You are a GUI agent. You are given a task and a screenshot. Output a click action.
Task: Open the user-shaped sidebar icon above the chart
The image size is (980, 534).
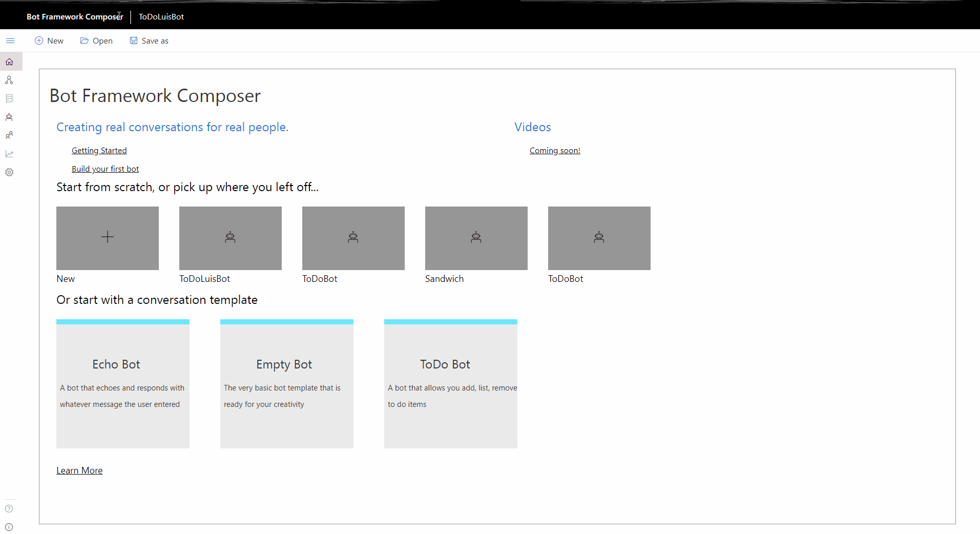point(9,135)
